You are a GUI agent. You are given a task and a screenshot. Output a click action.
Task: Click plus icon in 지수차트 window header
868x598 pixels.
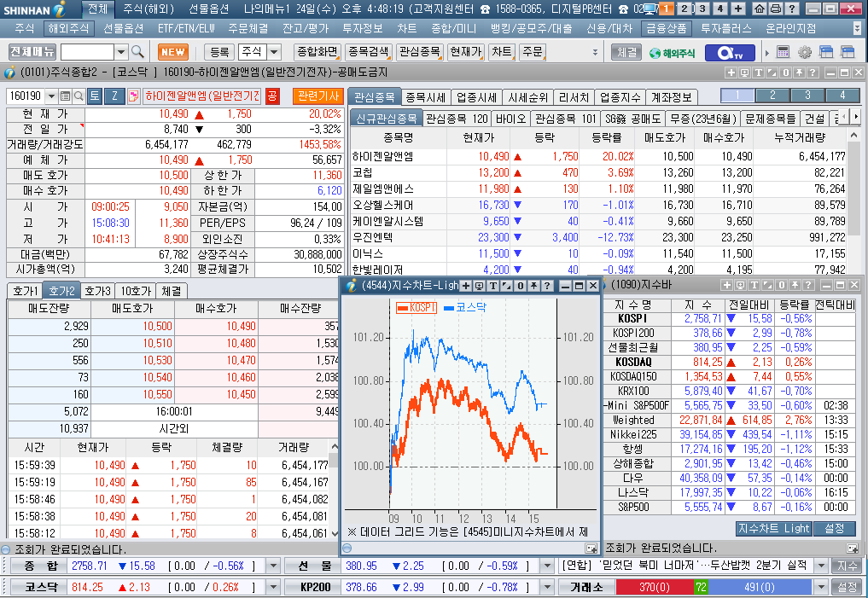pyautogui.click(x=465, y=286)
